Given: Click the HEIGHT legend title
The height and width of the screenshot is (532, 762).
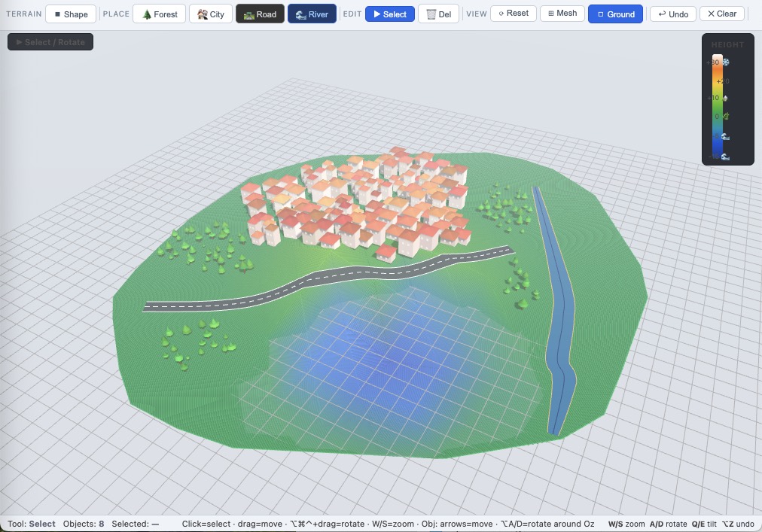Looking at the screenshot, I should (727, 44).
